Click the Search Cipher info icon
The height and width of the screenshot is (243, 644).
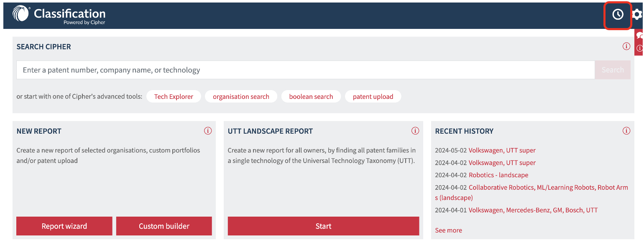click(626, 47)
